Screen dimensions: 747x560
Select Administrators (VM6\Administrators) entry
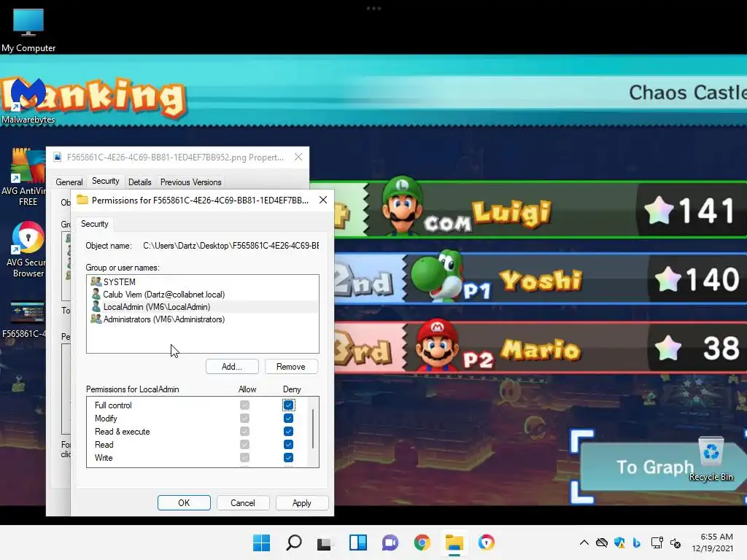tap(203, 319)
